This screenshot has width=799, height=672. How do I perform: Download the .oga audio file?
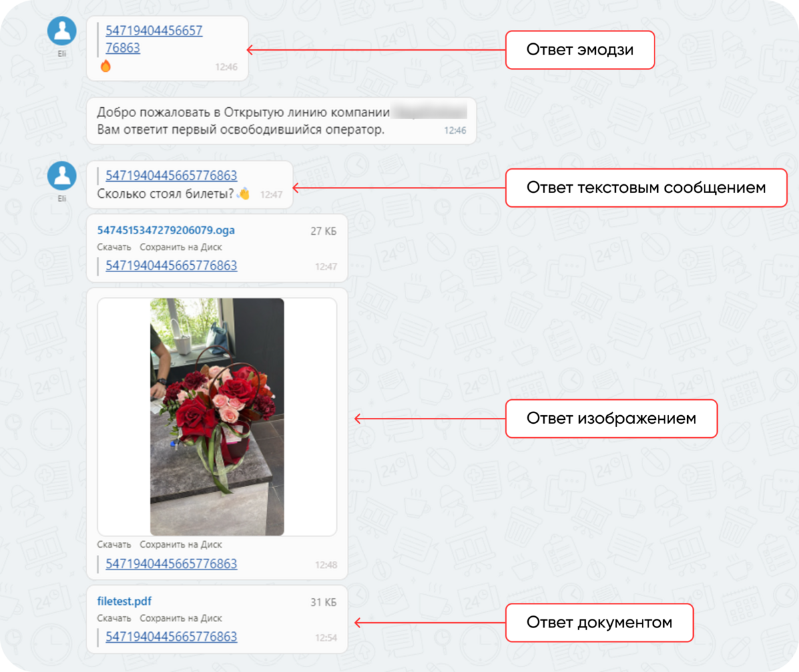(x=114, y=247)
